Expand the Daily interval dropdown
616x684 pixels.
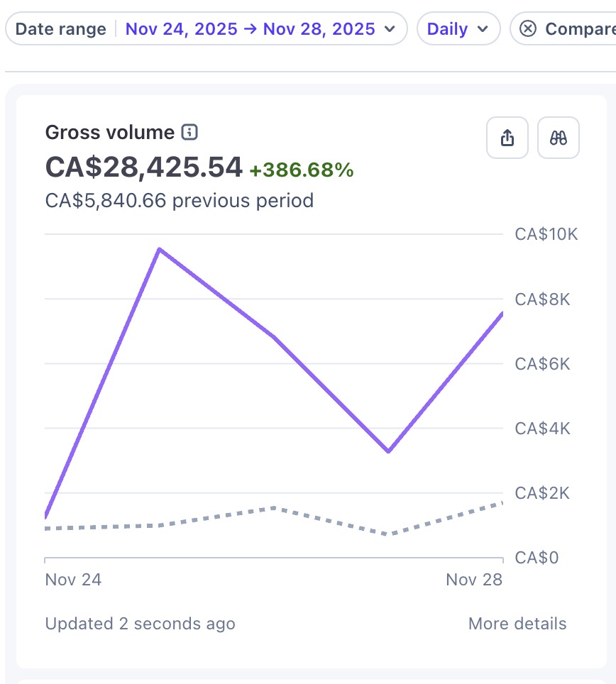[x=458, y=29]
